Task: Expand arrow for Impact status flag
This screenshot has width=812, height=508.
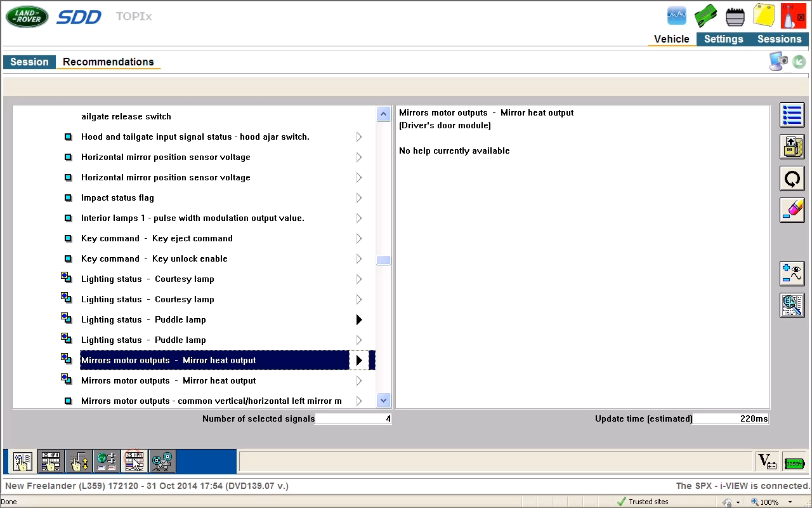Action: 359,197
